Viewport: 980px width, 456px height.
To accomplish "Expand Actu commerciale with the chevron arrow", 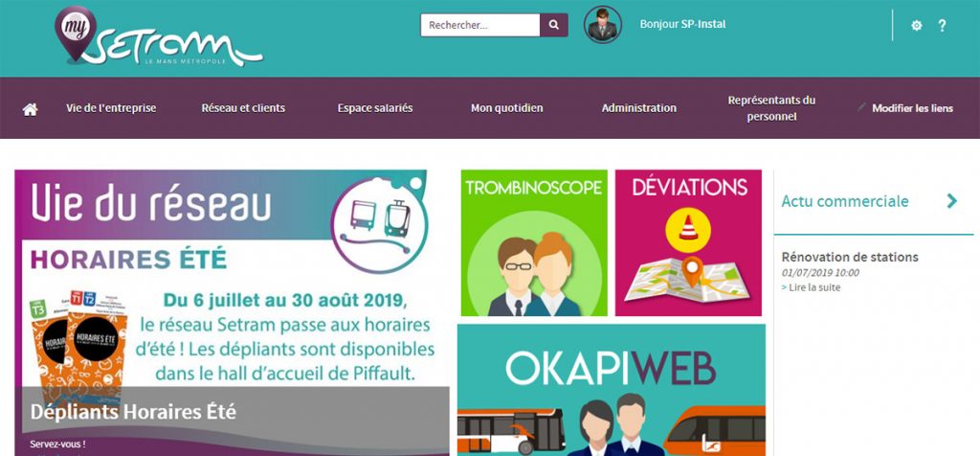I will click(x=952, y=201).
